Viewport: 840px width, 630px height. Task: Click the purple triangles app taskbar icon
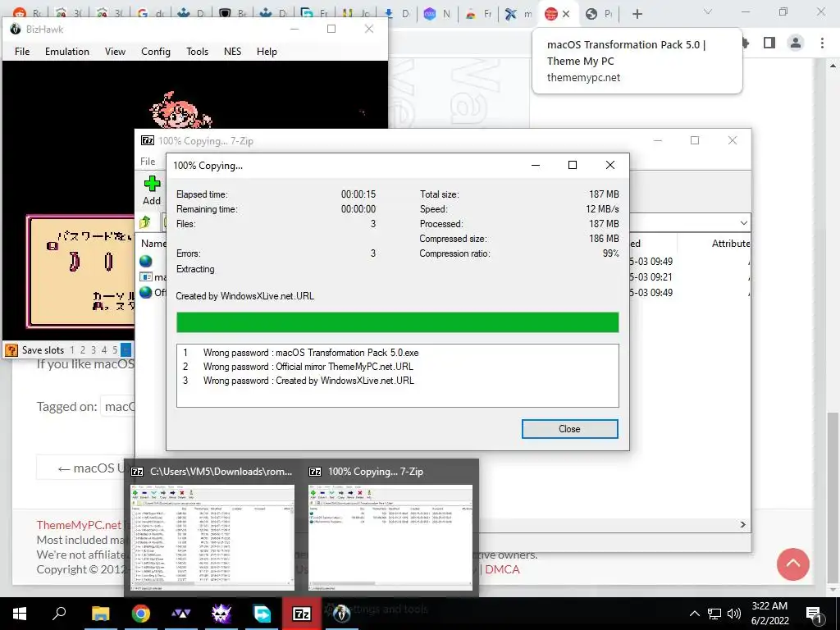(181, 614)
